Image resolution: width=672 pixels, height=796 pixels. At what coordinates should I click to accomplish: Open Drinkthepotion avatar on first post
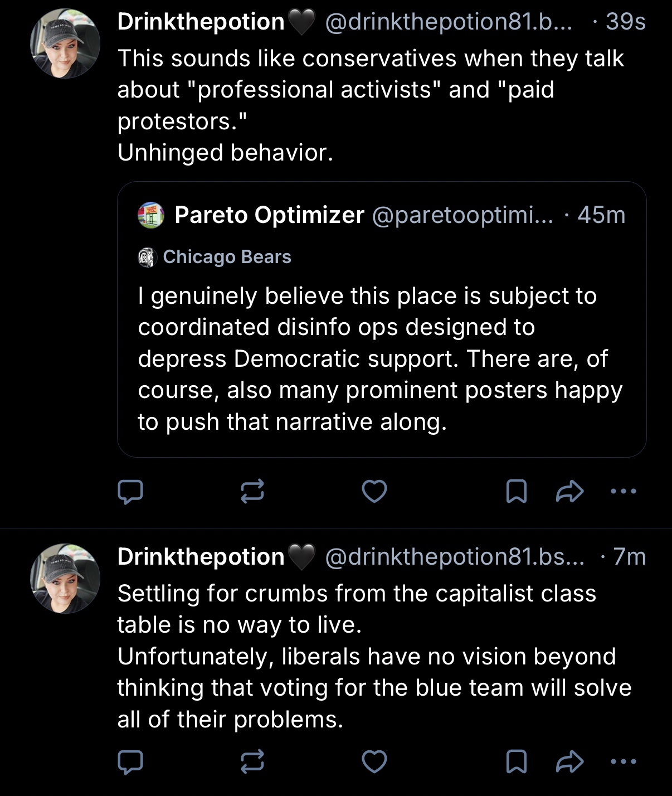(x=65, y=43)
